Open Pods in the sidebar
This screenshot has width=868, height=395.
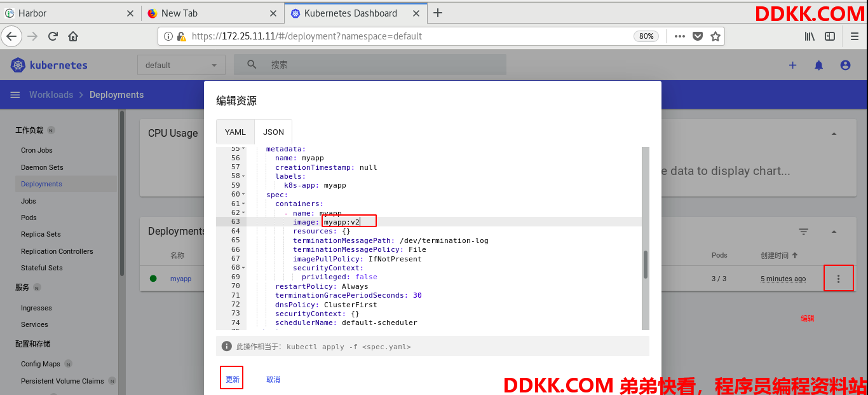29,218
